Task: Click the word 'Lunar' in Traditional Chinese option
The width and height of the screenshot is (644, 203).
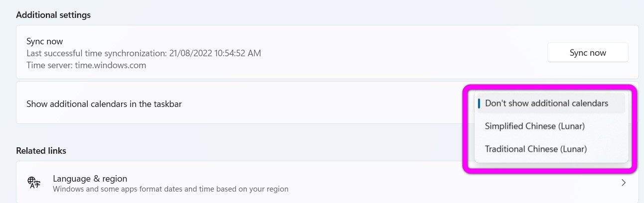Action: (x=573, y=149)
